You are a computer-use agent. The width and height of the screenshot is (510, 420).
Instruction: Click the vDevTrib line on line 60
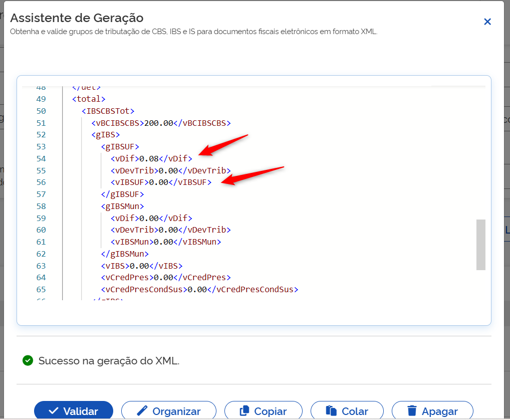171,230
